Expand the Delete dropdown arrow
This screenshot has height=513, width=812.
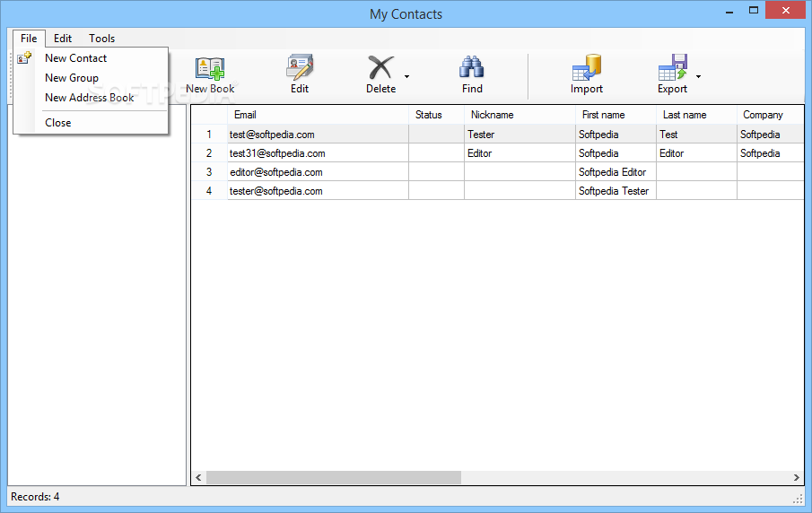coord(407,76)
